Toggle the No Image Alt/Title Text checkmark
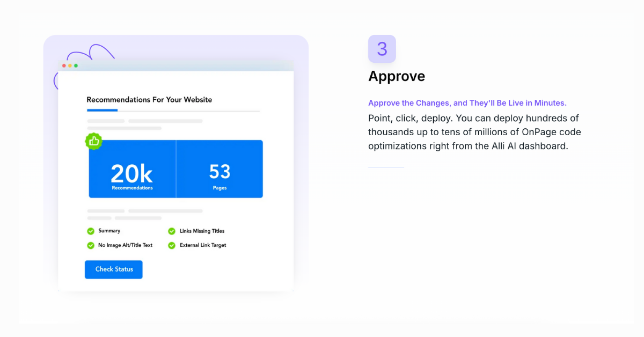The image size is (644, 337). [x=91, y=245]
